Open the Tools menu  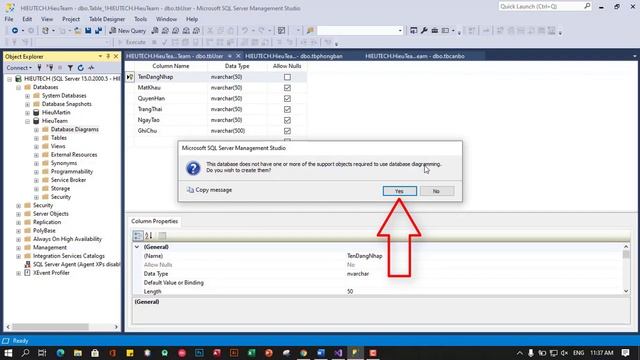pos(140,19)
